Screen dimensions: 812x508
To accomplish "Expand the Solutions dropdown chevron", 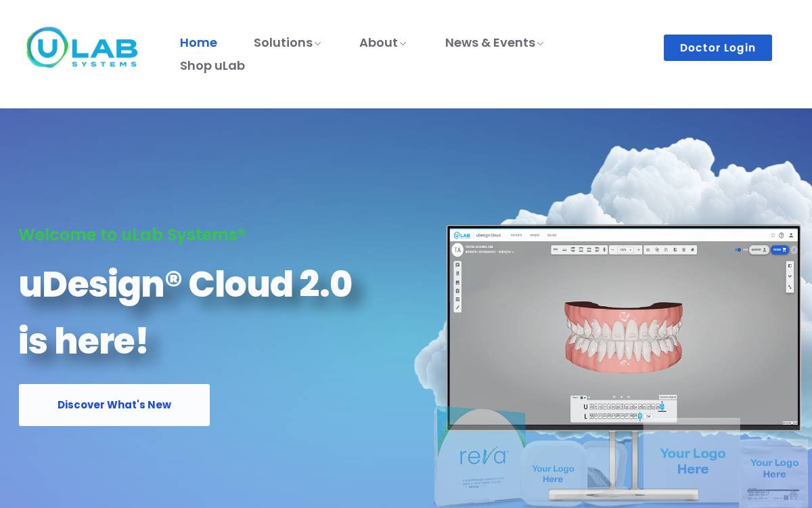I will point(317,43).
